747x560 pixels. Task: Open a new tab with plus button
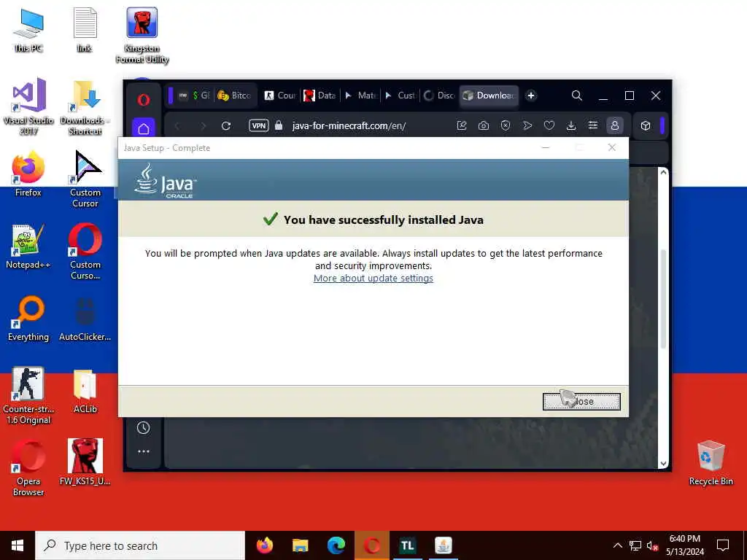tap(531, 96)
